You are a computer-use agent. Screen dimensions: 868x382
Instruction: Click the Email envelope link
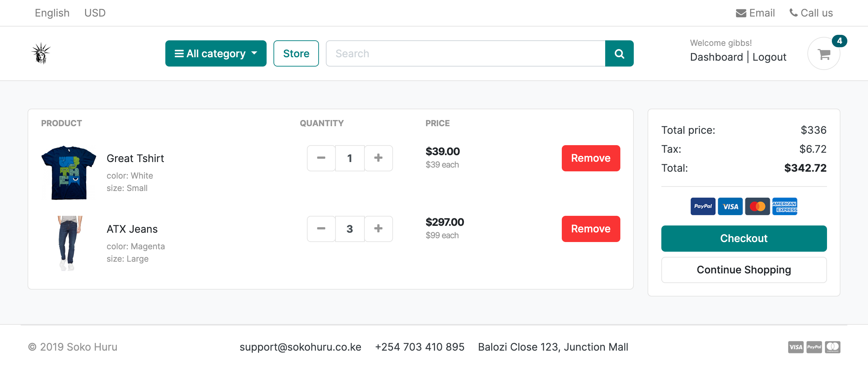tap(755, 13)
